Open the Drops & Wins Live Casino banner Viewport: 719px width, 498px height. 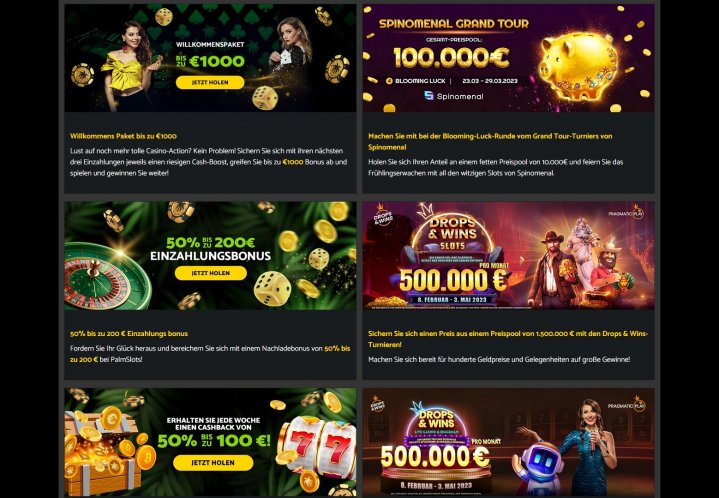tap(509, 443)
